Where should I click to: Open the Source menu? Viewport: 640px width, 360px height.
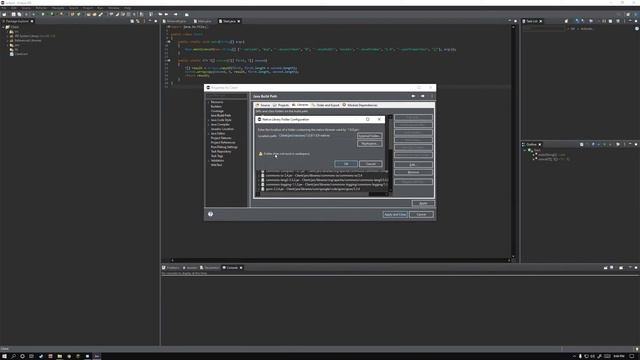pyautogui.click(x=26, y=8)
